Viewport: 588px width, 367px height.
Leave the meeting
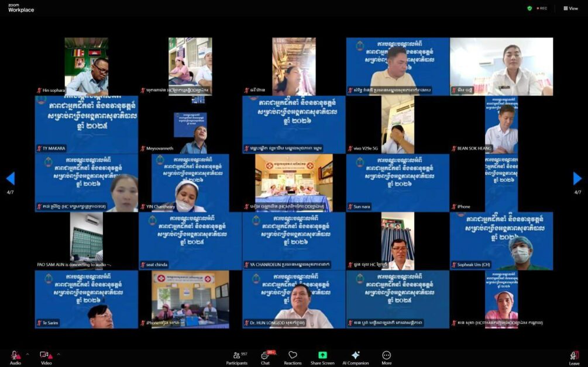coord(574,356)
